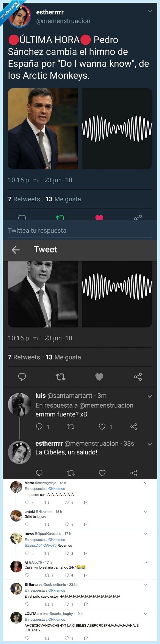Unlike the tweet by tapping the red heart
The height and width of the screenshot is (644, 160).
[x=99, y=216]
